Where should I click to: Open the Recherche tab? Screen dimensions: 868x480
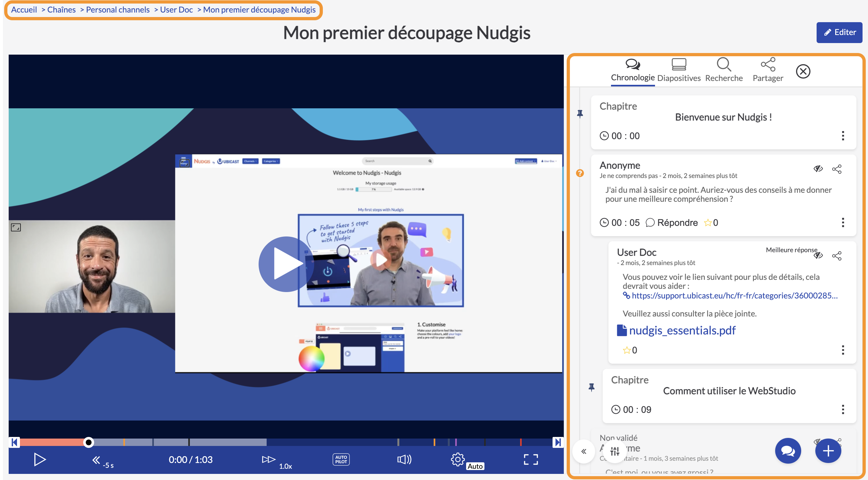[724, 70]
